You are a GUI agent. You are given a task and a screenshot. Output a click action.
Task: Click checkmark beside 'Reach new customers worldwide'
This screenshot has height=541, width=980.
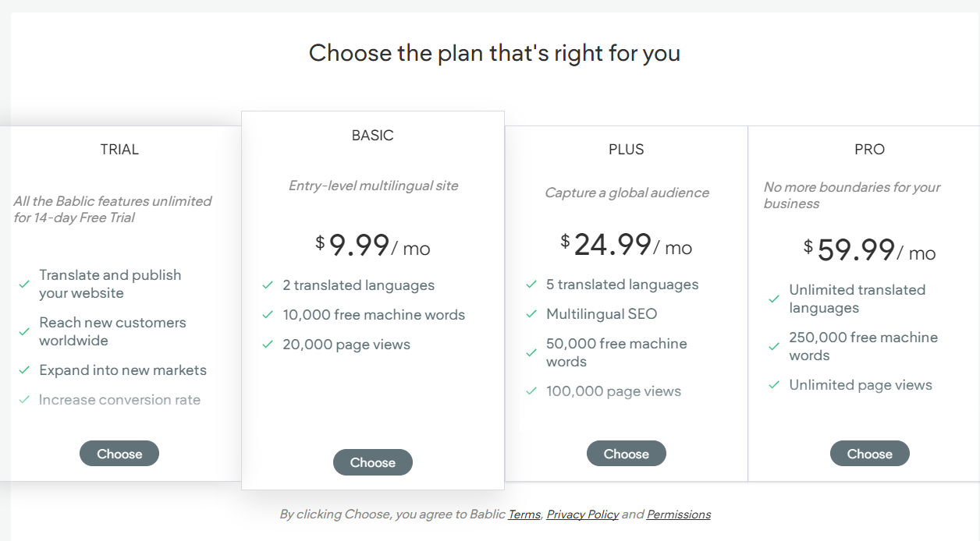[x=24, y=331]
